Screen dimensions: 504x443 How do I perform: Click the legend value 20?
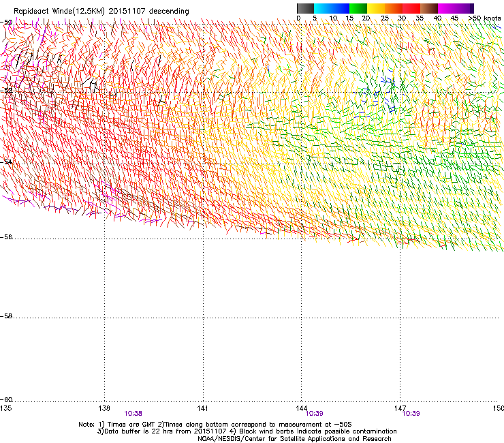point(366,18)
